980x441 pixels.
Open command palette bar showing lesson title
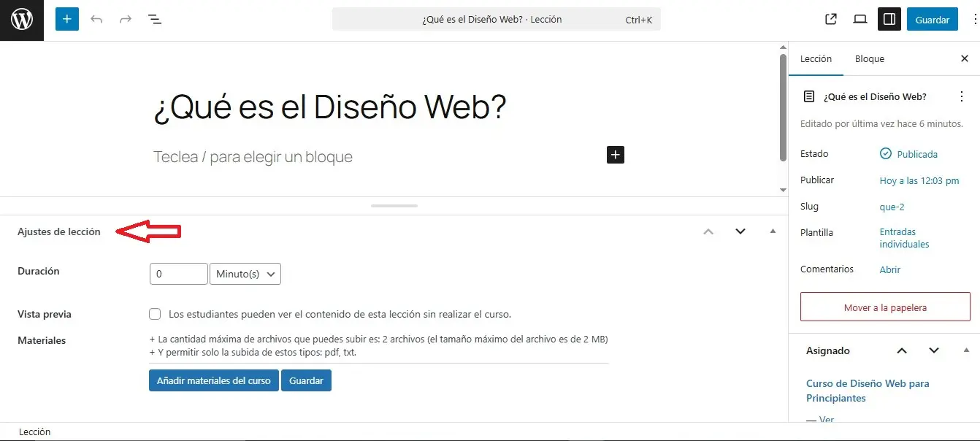(497, 20)
